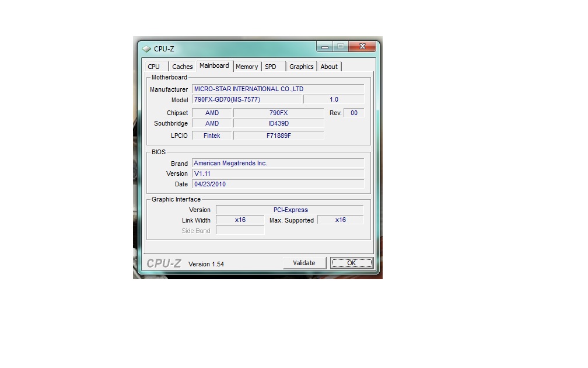
Task: Click the chipset Rev. value 00
Action: [354, 113]
